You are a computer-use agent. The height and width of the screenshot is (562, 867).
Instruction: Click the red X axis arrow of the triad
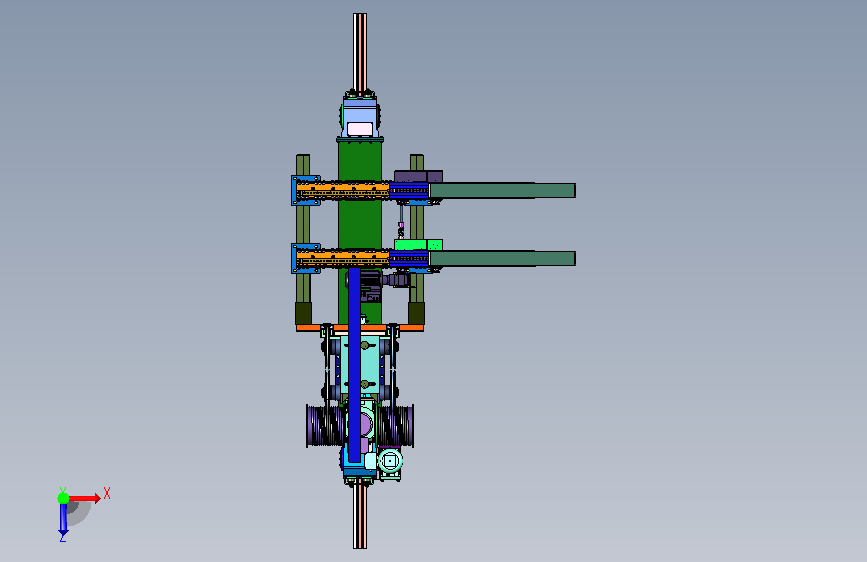85,498
